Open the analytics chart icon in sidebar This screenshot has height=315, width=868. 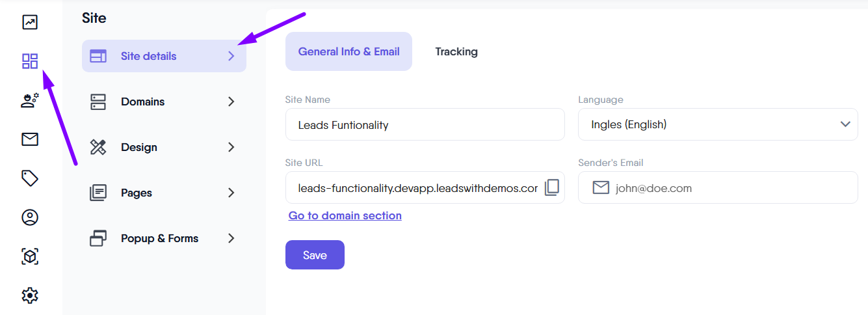click(x=30, y=22)
